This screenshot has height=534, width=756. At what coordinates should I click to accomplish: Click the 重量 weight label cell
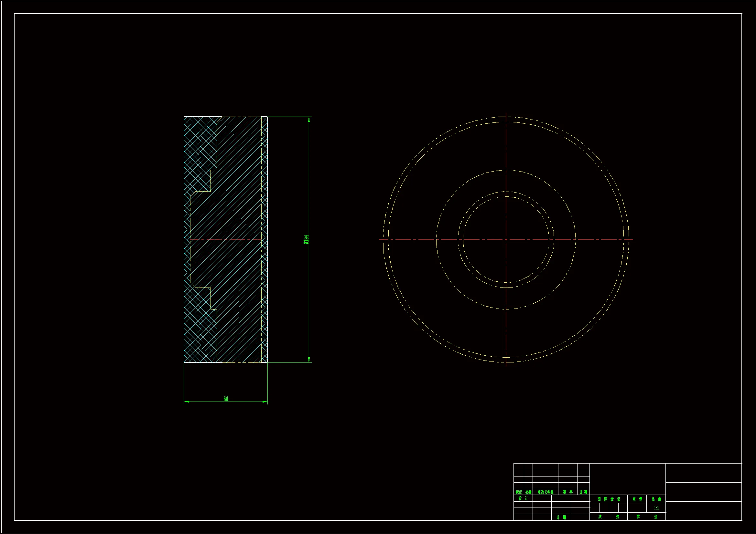point(637,499)
